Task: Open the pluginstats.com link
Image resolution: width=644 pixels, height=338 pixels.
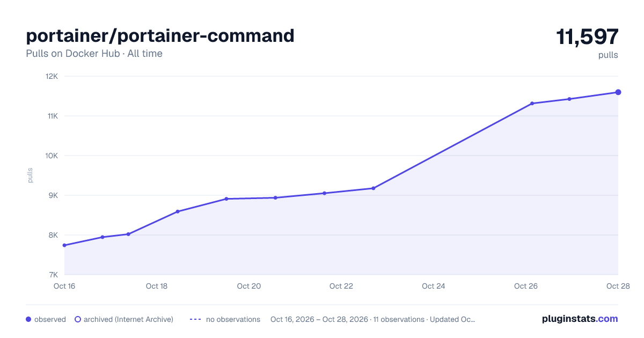Action: [580, 319]
